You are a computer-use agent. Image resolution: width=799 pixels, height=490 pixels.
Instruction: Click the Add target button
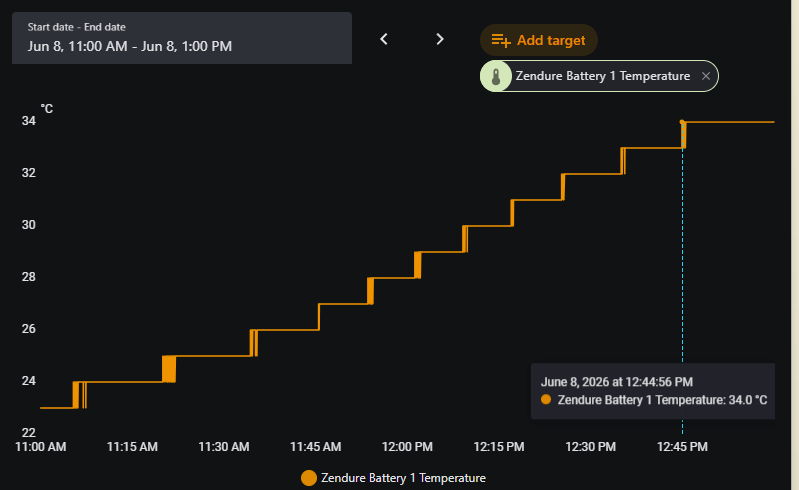[539, 40]
